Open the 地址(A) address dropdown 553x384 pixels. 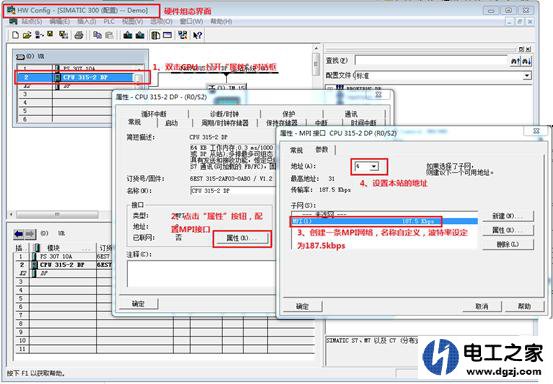tap(374, 166)
